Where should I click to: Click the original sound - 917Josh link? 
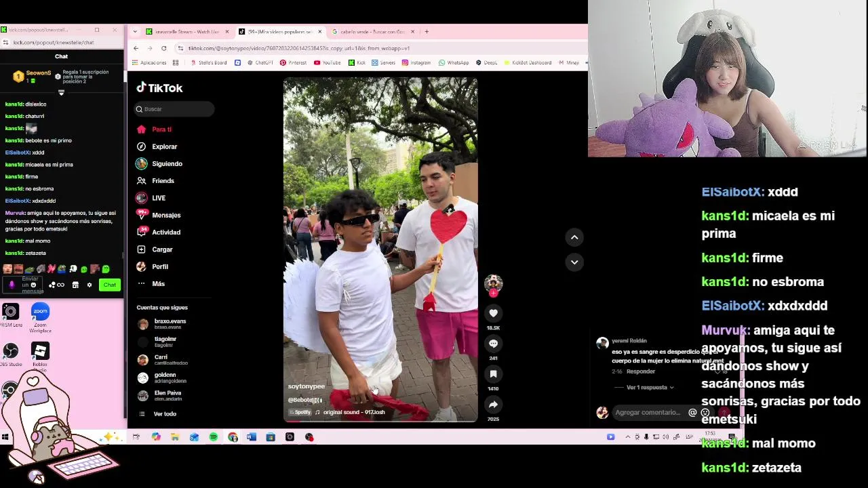point(354,412)
